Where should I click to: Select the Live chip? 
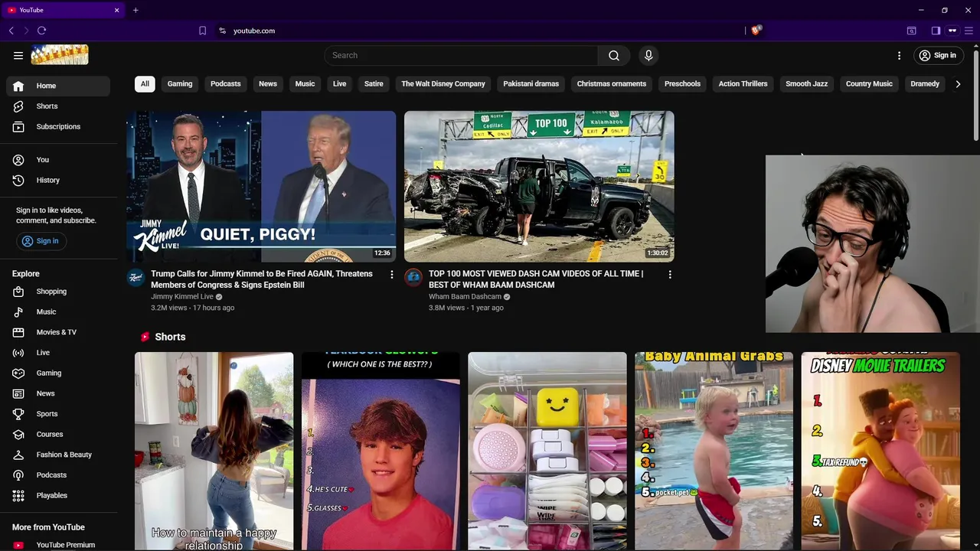tap(340, 84)
